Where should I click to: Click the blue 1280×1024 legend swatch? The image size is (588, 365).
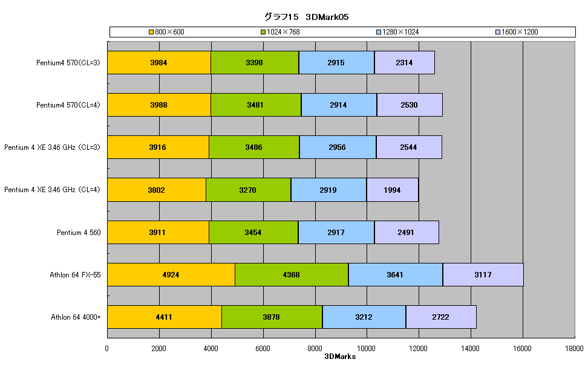379,32
